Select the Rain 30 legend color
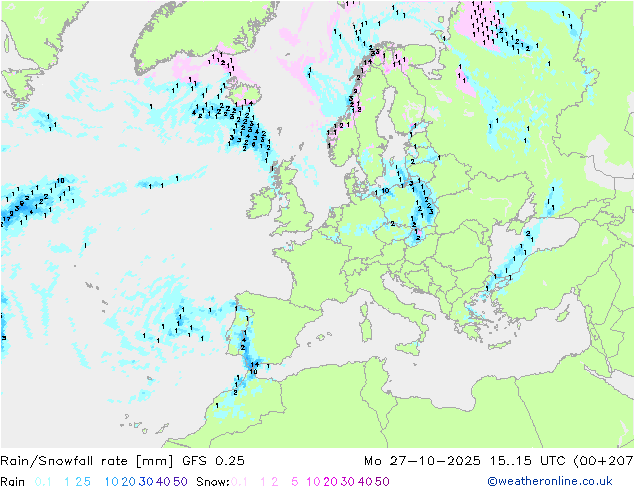The image size is (634, 490). pyautogui.click(x=146, y=482)
